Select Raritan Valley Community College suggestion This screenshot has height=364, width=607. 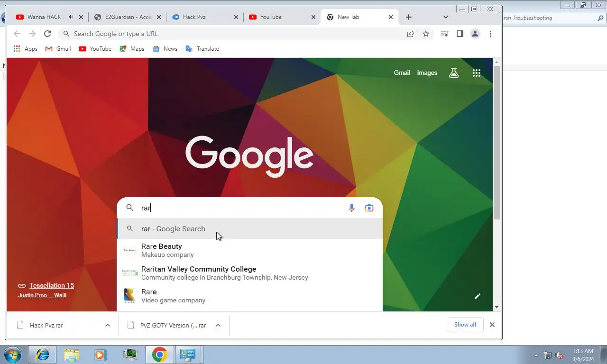tap(249, 273)
